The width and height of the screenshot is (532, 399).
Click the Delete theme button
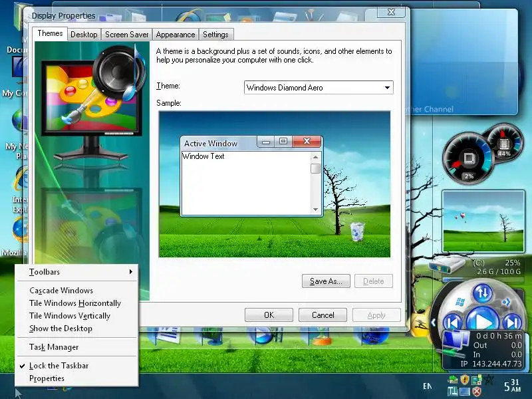[x=374, y=281]
